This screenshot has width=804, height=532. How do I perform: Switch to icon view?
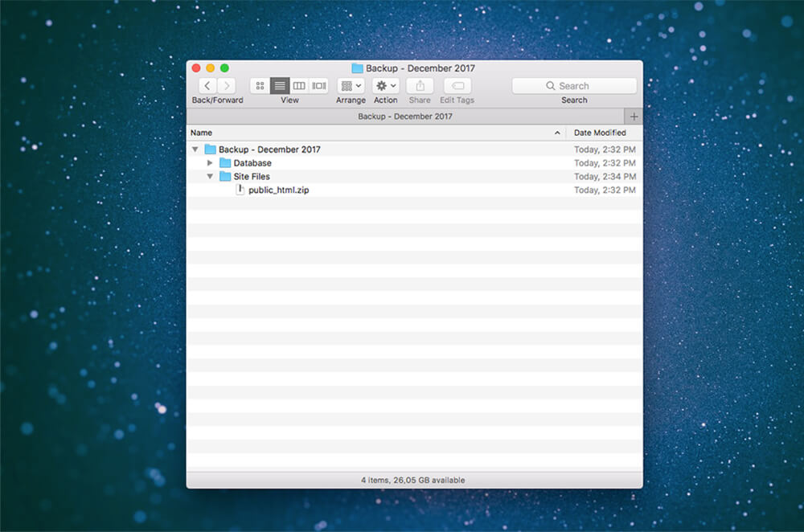tap(260, 86)
